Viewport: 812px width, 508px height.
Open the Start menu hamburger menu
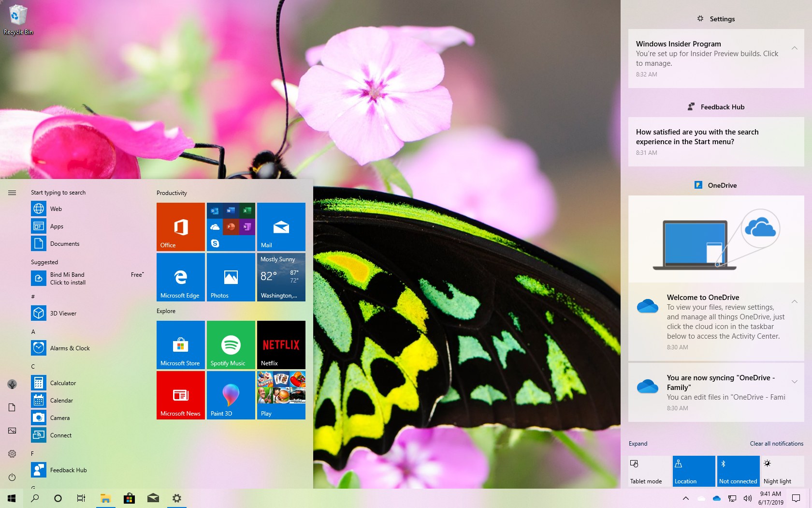12,192
